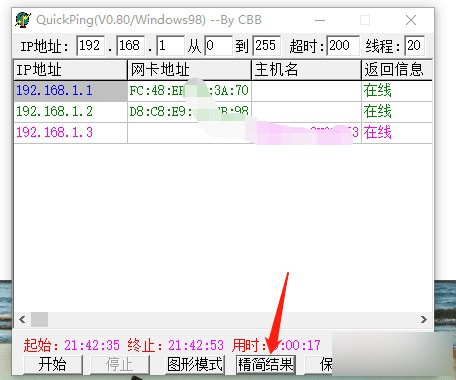Image resolution: width=456 pixels, height=380 pixels.
Task: Click the horizontal scrollbar right arrow
Action: 424,320
